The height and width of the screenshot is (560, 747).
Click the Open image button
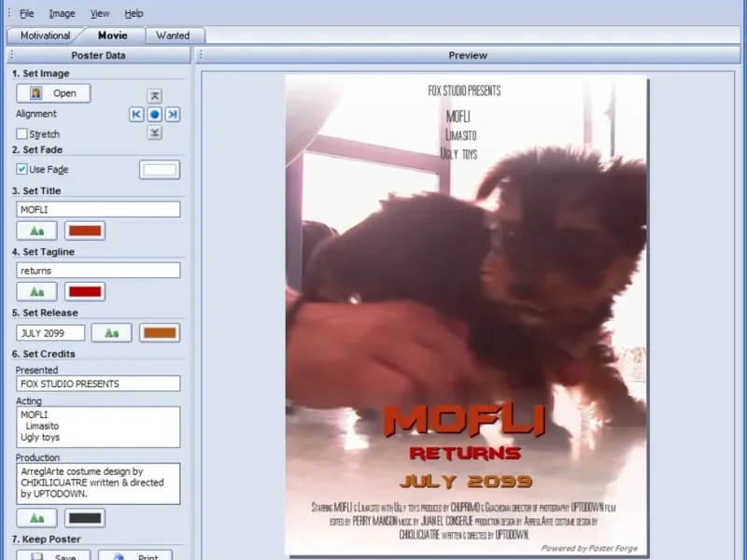click(53, 93)
